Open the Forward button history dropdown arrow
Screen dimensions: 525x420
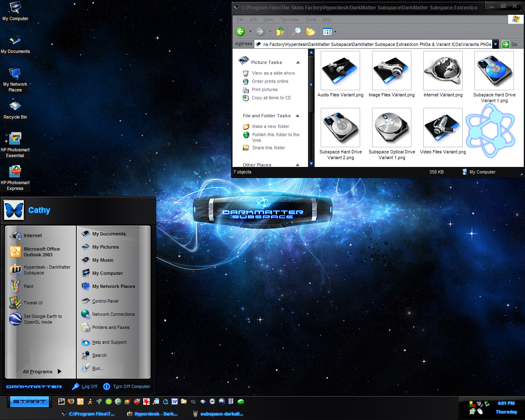click(270, 32)
